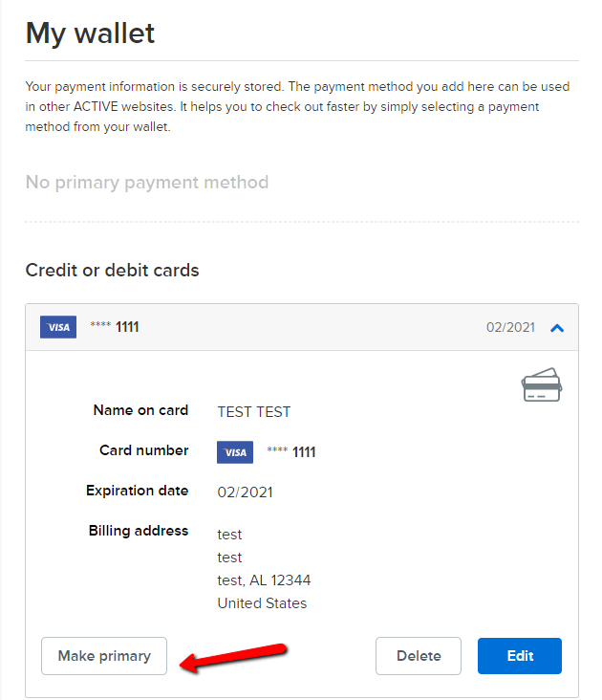Click the Visa logo beside Card number
This screenshot has width=602, height=700.
[235, 452]
